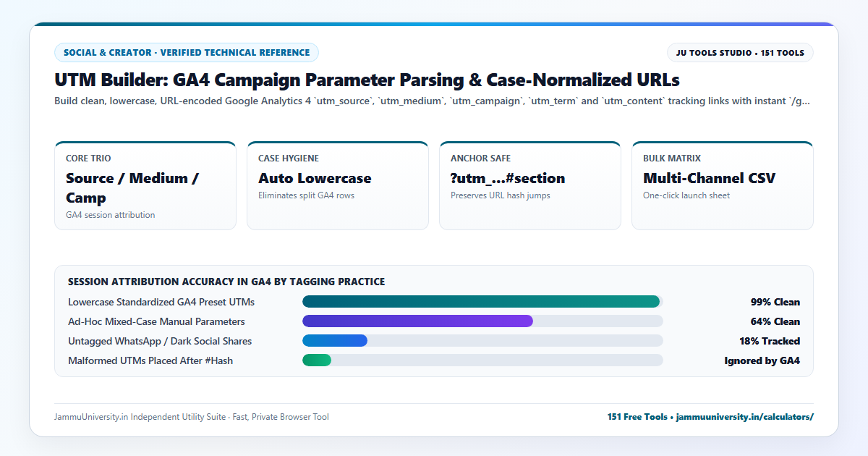
Task: Click the teal 99% Clean progress bar
Action: pyautogui.click(x=481, y=302)
